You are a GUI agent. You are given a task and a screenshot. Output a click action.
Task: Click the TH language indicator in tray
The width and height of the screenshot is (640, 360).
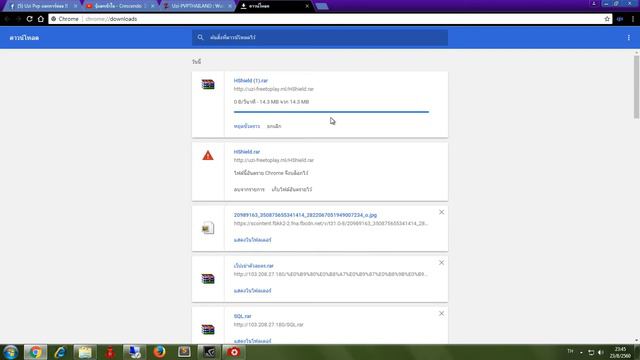(x=570, y=351)
